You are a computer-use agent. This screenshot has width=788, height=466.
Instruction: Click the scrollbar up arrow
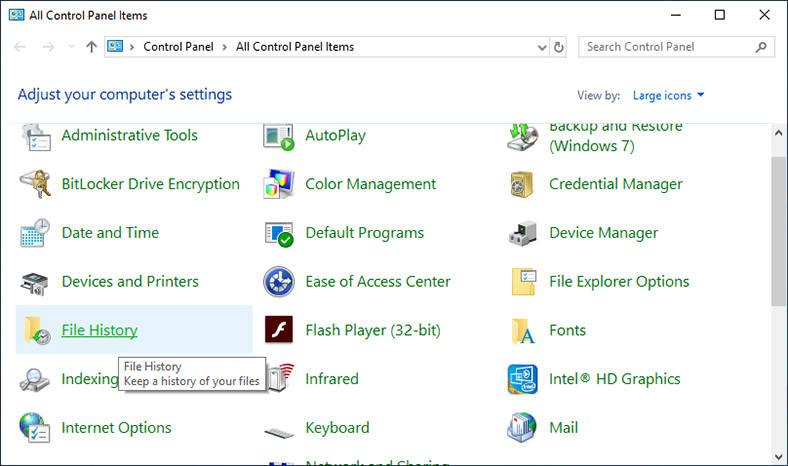[x=778, y=133]
